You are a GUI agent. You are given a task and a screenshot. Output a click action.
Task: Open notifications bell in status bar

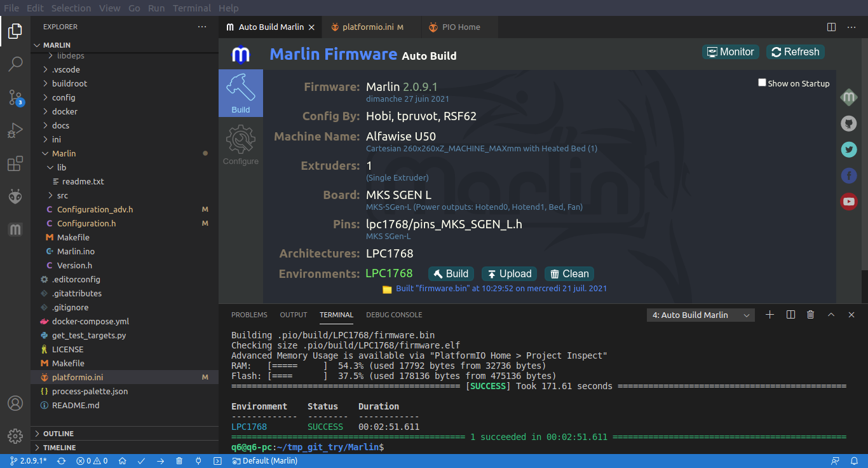855,461
